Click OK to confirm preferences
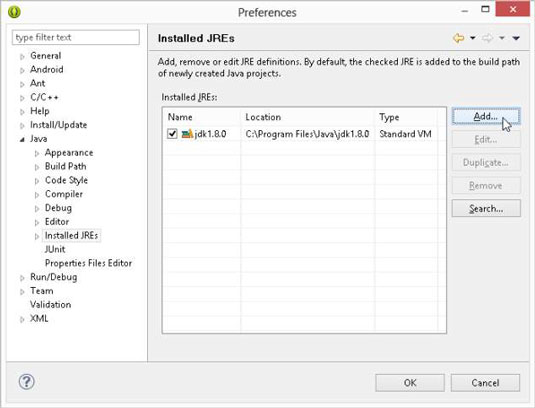Viewport: 535px width, 408px height. point(410,383)
